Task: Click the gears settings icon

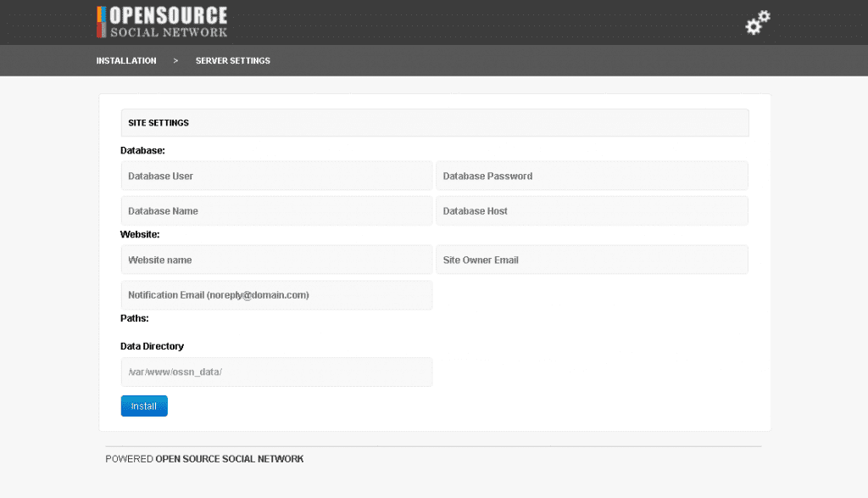Action: click(x=757, y=23)
